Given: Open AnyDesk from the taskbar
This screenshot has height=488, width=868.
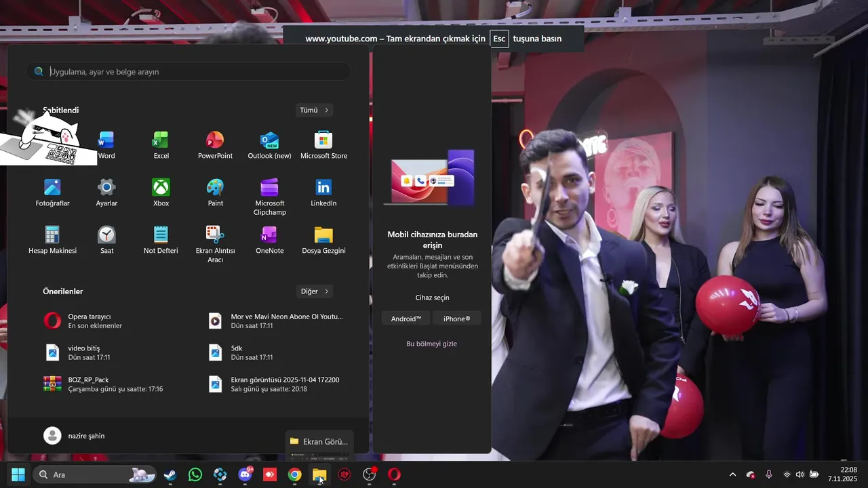Looking at the screenshot, I should pos(270,474).
